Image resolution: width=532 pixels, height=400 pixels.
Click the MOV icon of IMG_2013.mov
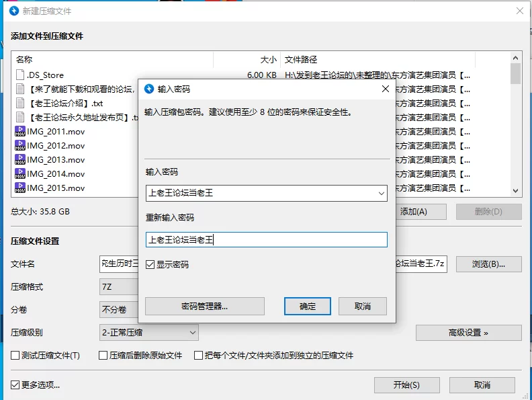pos(20,159)
